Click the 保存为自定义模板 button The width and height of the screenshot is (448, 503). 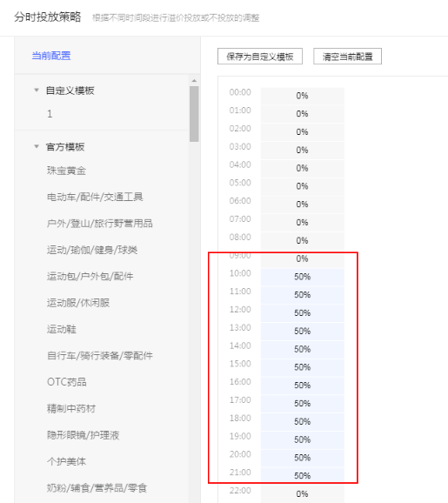[x=260, y=57]
